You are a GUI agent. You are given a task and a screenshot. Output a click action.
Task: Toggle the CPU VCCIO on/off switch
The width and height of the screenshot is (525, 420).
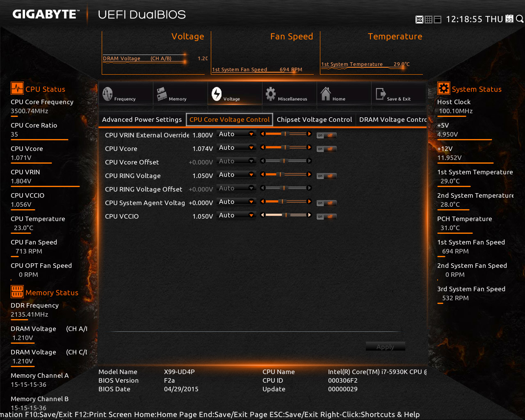click(326, 217)
